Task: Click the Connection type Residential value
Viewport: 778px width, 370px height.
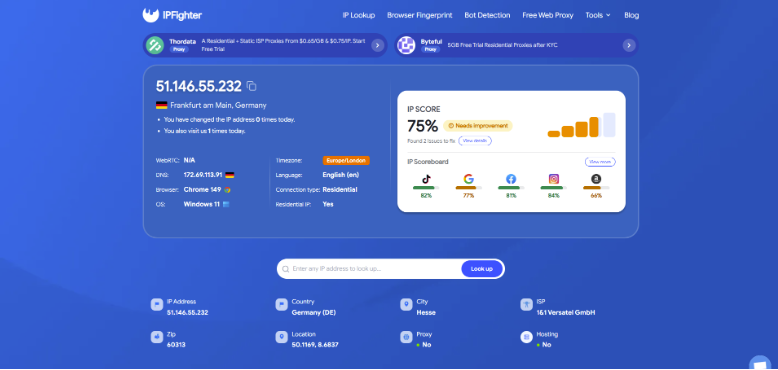Action: click(340, 189)
